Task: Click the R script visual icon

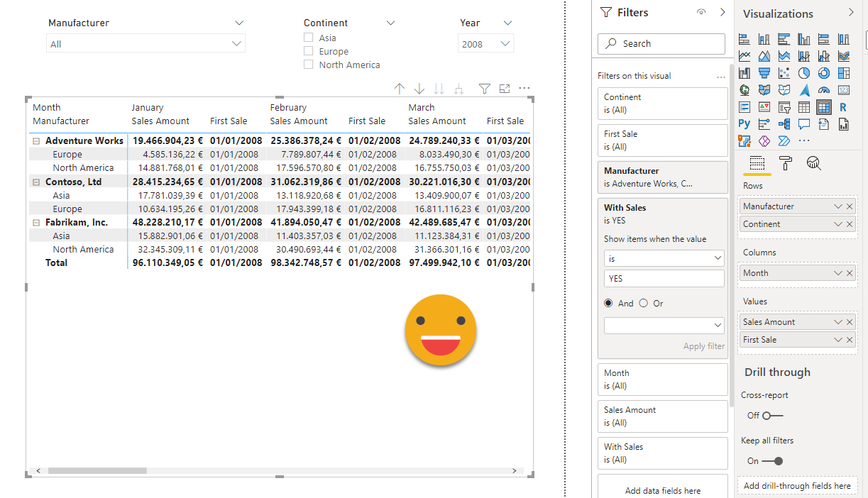Action: click(843, 107)
